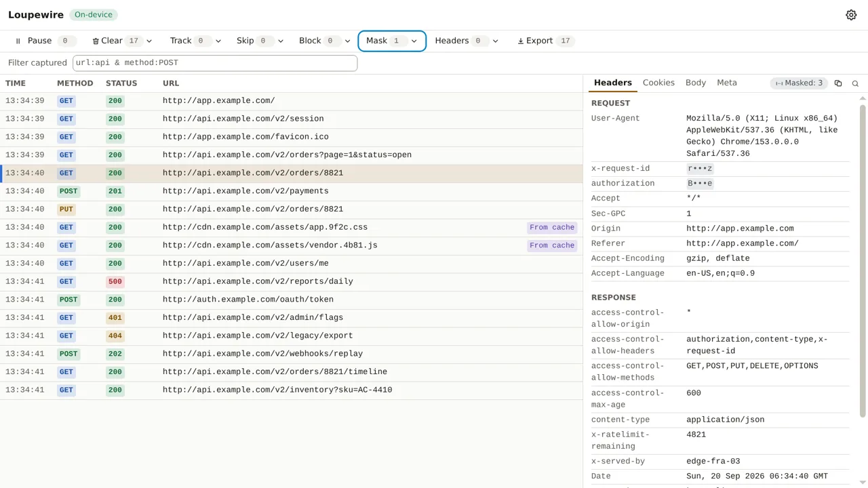Click the Masked: 3 badge

pos(799,83)
